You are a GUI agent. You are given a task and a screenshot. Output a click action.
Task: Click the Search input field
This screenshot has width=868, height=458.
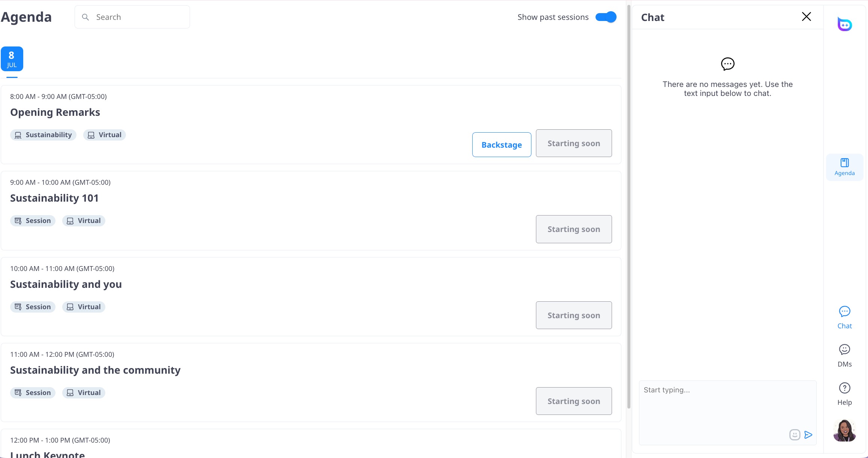(x=132, y=17)
